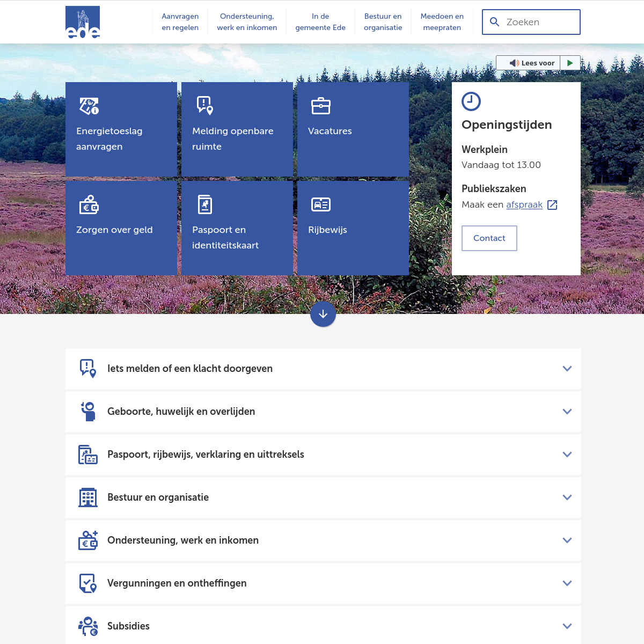
Task: Click the Contact button
Action: [x=489, y=238]
